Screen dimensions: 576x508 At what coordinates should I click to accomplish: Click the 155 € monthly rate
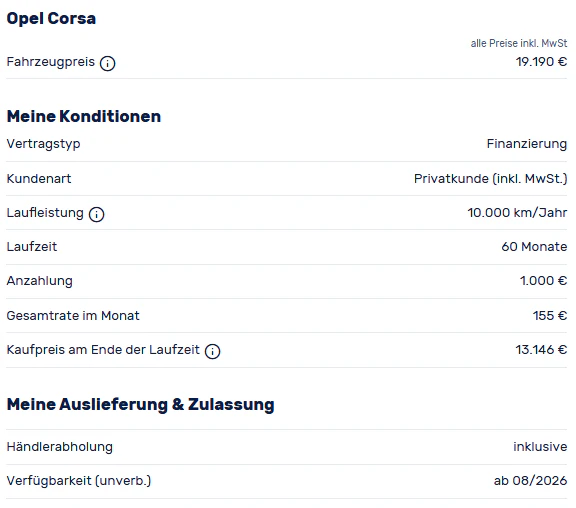[550, 316]
